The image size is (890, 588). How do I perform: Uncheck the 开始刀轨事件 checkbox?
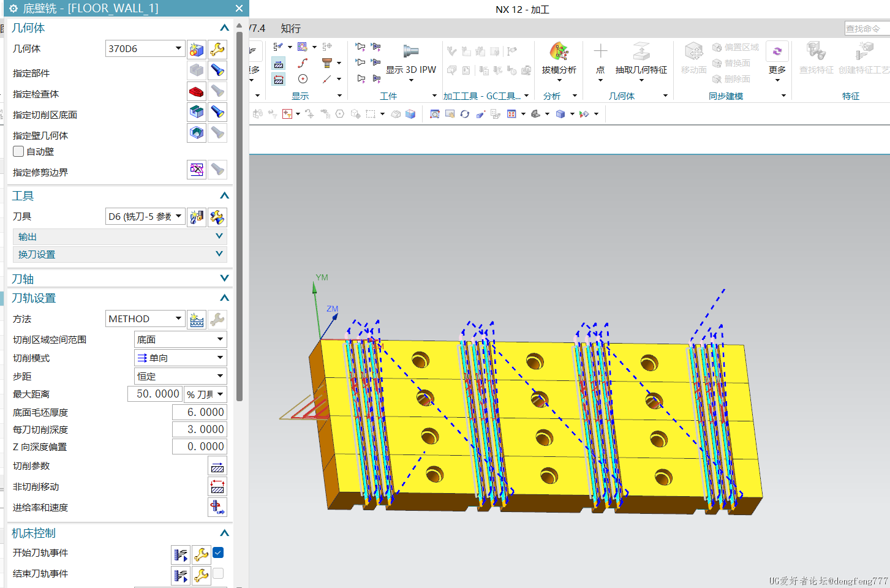point(218,552)
